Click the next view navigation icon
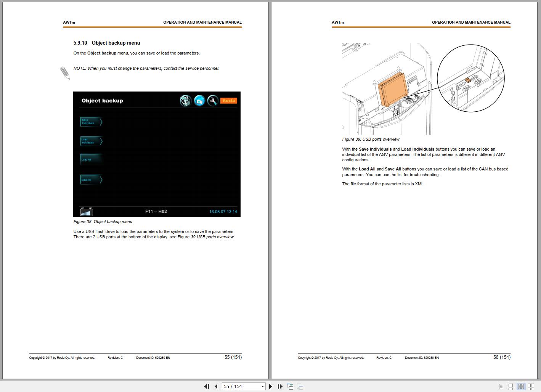Viewport: 541px width, 392px height. tap(300, 386)
